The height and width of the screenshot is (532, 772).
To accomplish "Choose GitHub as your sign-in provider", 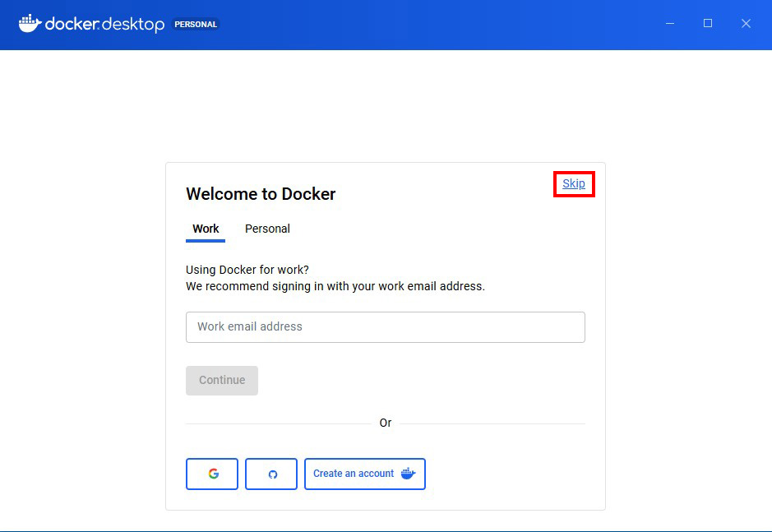I will [271, 474].
